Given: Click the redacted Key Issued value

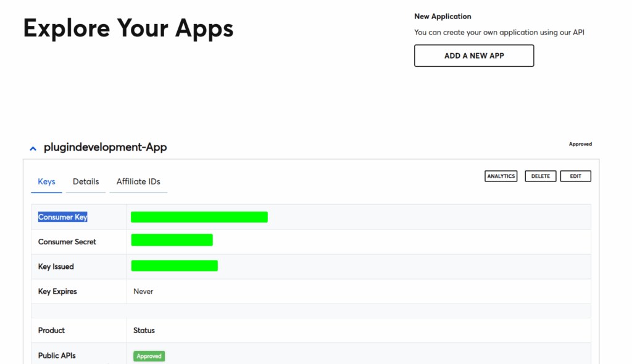Looking at the screenshot, I should [174, 266].
